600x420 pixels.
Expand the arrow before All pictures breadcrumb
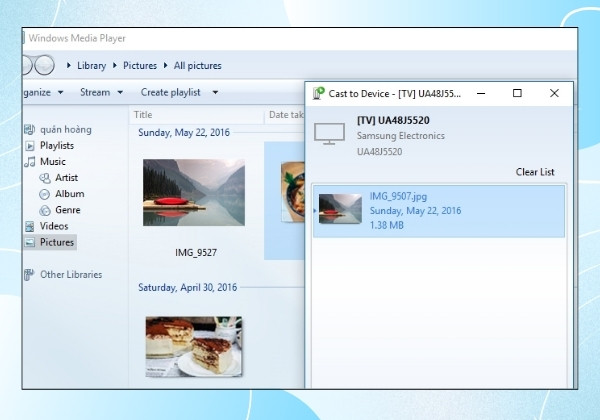(166, 65)
